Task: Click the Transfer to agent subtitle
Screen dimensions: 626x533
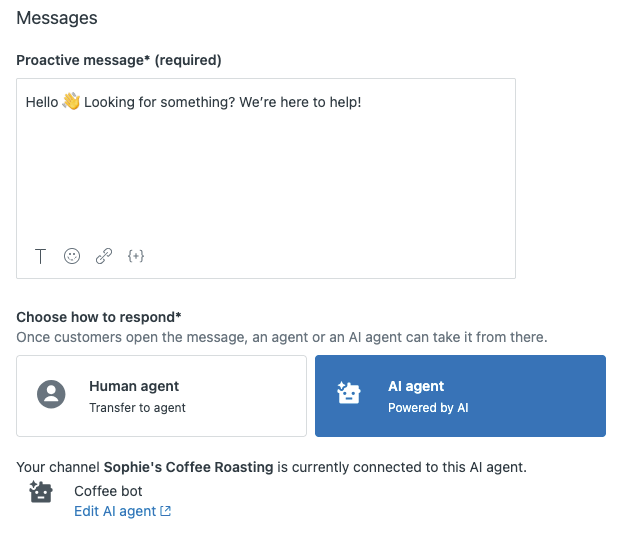Action: click(x=137, y=407)
